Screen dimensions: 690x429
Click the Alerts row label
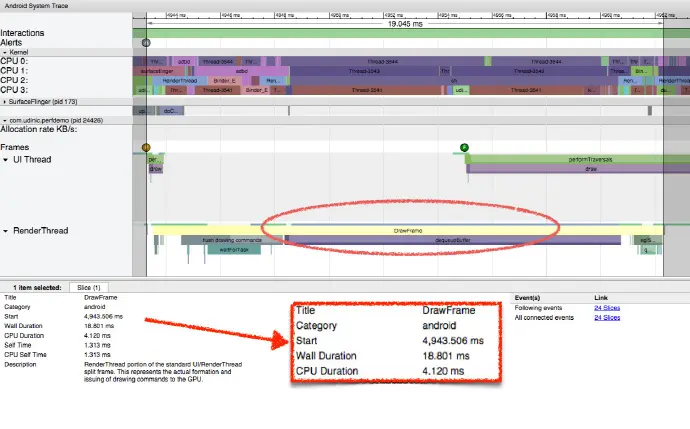click(x=11, y=43)
